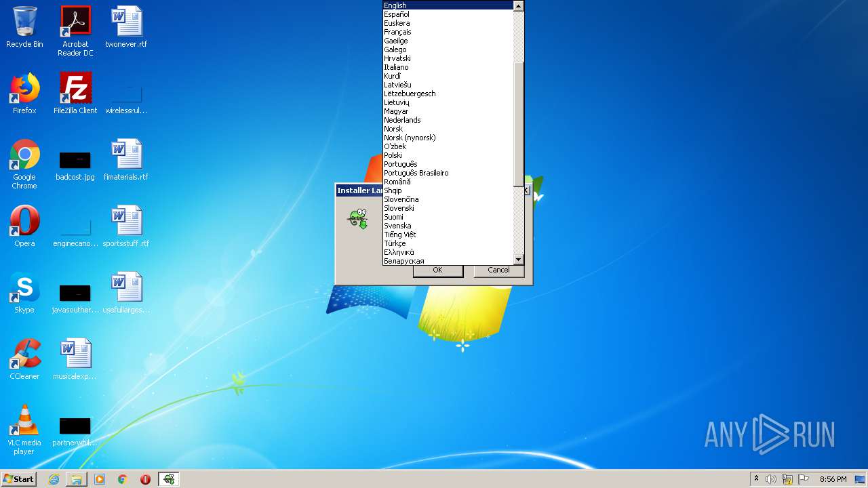The height and width of the screenshot is (488, 868).
Task: Select fimaterials.rtf document
Action: coord(126,160)
